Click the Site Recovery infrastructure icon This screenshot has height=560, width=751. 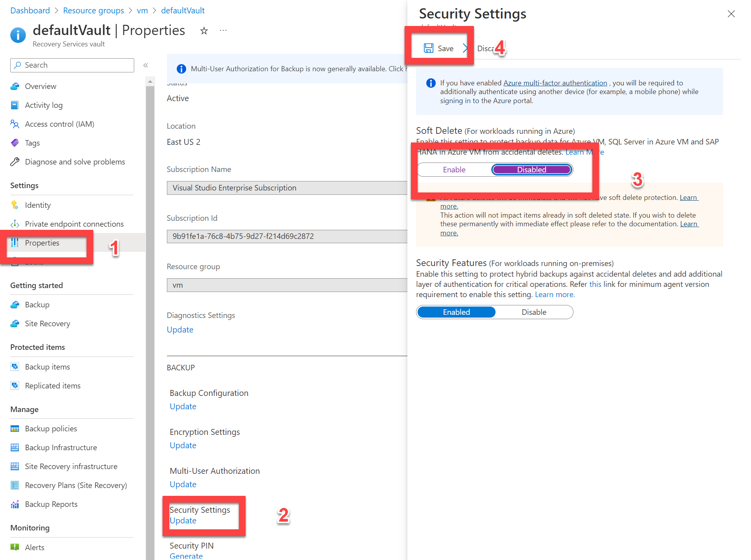coord(15,466)
